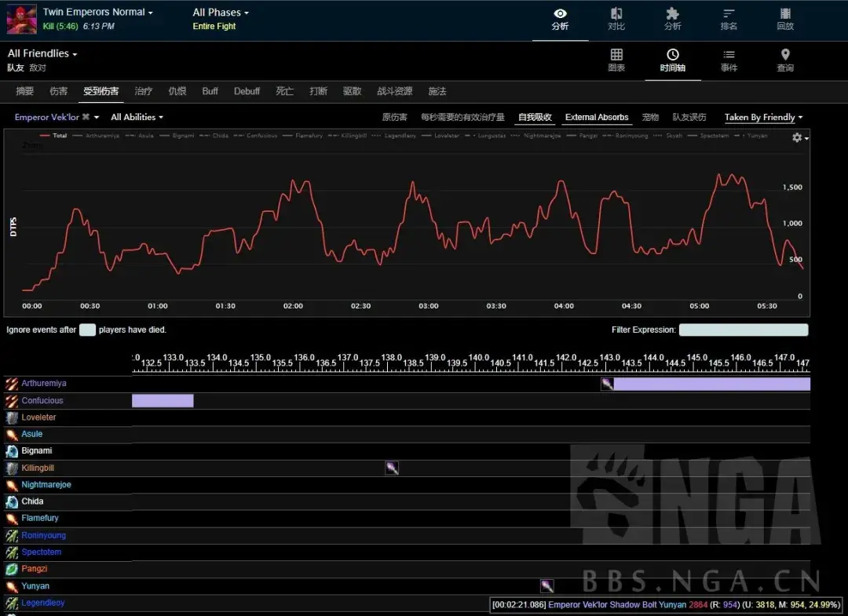Toggle the External Absorbs option
Viewport: 848px width, 616px height.
pyautogui.click(x=597, y=117)
